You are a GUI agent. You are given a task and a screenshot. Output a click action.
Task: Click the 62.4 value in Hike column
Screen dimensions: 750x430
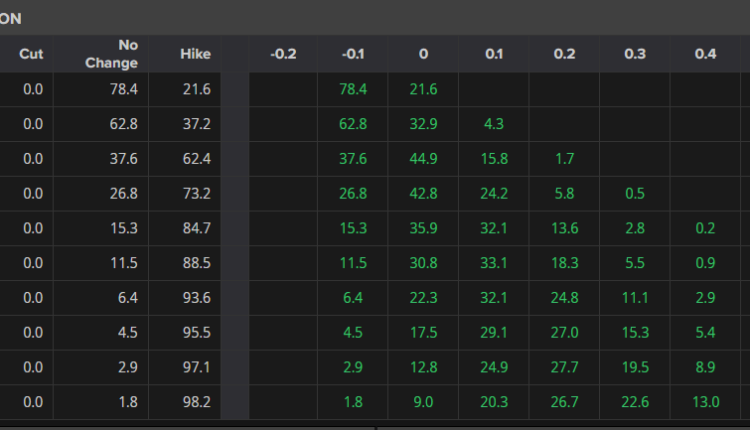(198, 159)
